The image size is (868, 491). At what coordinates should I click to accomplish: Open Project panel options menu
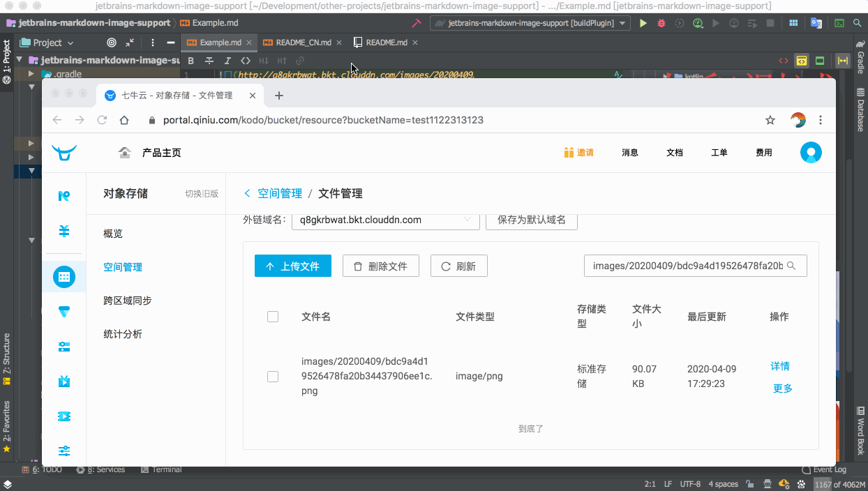click(x=152, y=43)
